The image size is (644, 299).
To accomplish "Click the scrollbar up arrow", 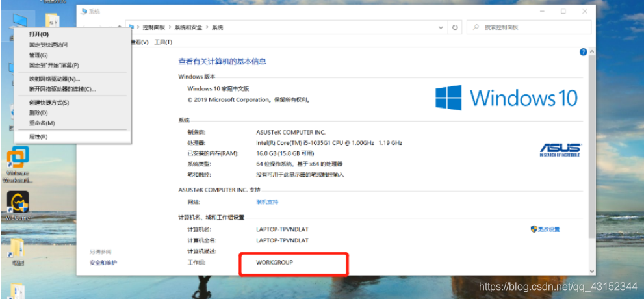I will click(x=592, y=52).
